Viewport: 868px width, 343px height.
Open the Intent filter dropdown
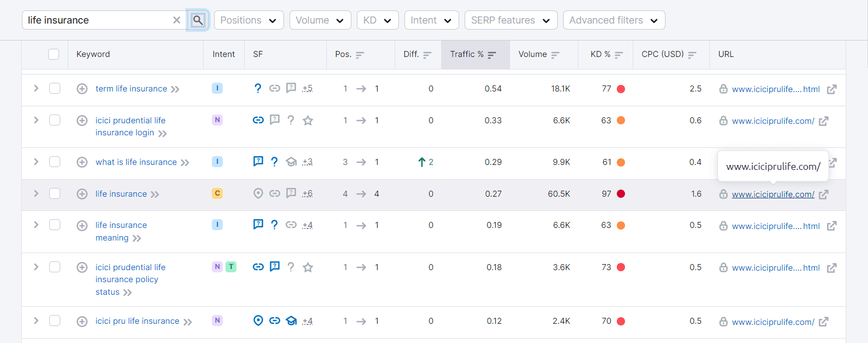(431, 20)
